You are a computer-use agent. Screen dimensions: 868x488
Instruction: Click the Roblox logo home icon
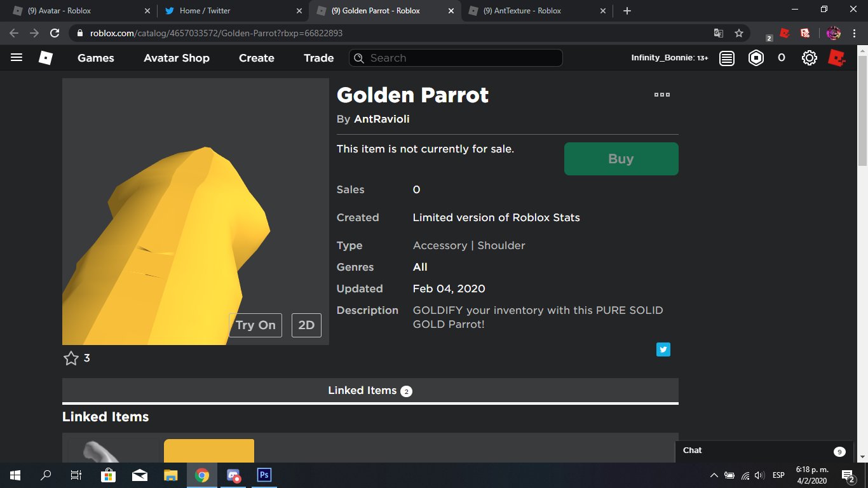tap(46, 58)
